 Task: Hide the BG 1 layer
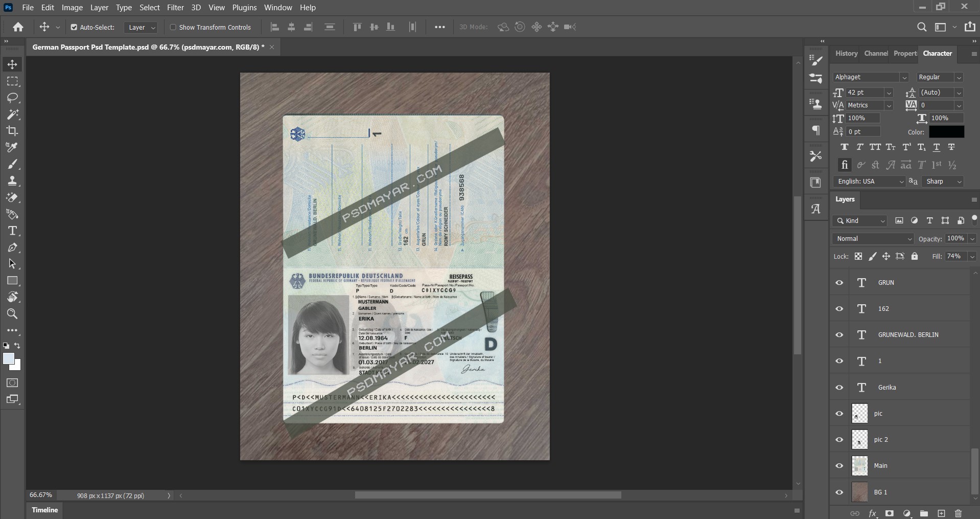[839, 492]
